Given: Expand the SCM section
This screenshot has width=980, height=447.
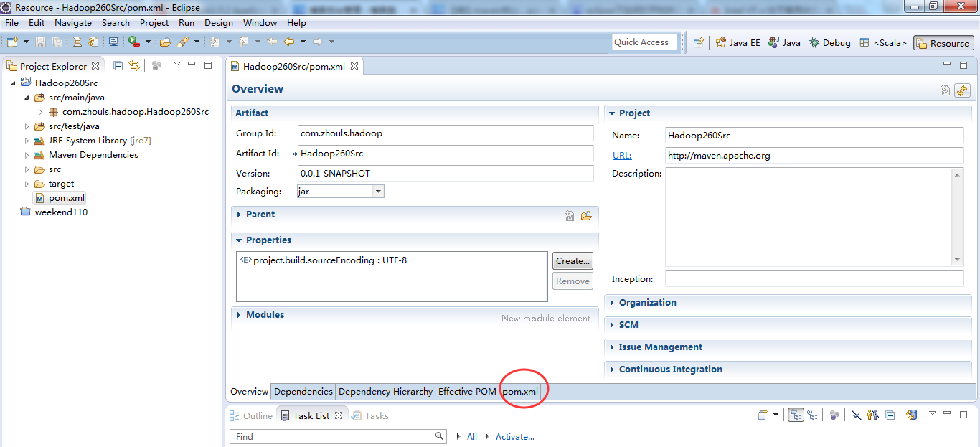Looking at the screenshot, I should pyautogui.click(x=611, y=325).
